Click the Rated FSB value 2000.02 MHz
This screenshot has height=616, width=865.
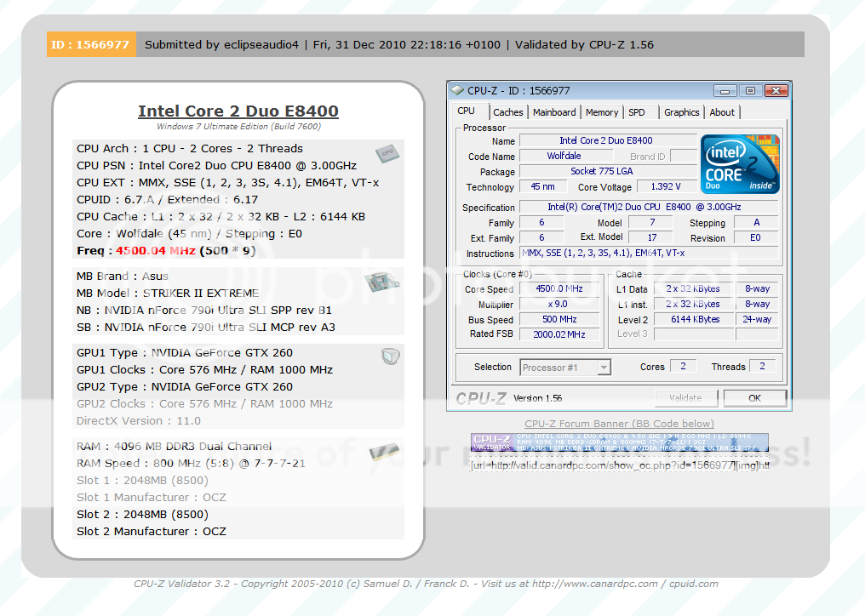point(559,334)
